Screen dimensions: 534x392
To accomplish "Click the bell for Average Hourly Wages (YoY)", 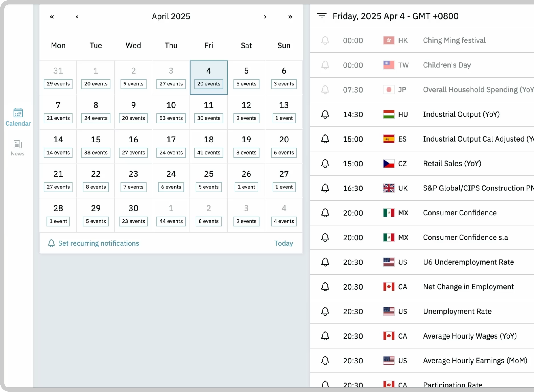I will pyautogui.click(x=325, y=336).
